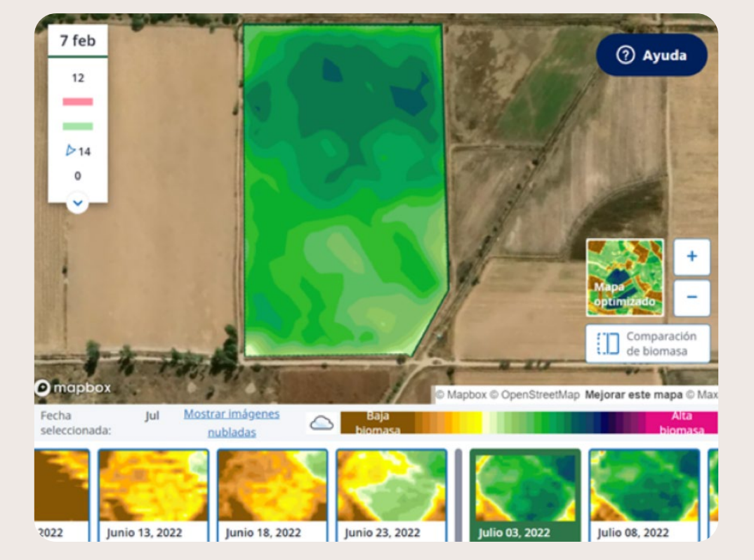
Task: Click the Ayuda help button
Action: click(x=652, y=55)
